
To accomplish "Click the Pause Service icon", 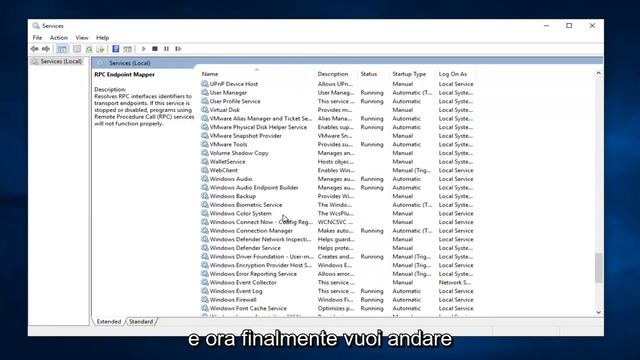I will (167, 49).
